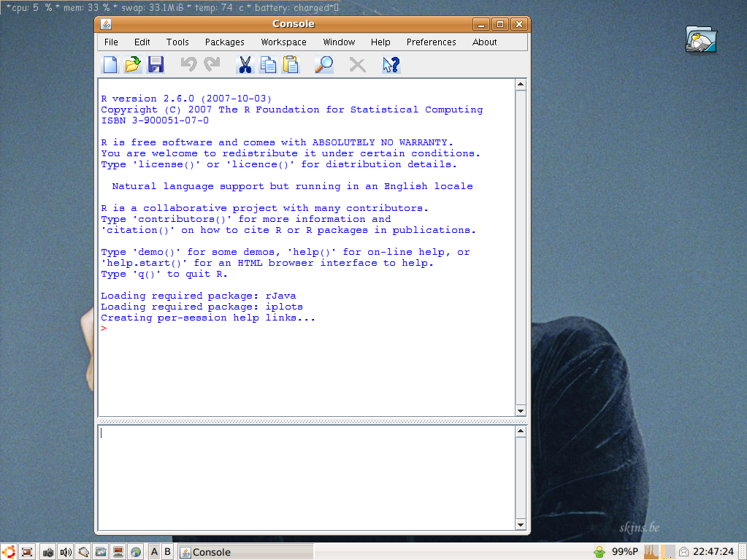Click the 'ISBN 3-900051-07-0' line
The height and width of the screenshot is (560, 747).
(x=155, y=120)
